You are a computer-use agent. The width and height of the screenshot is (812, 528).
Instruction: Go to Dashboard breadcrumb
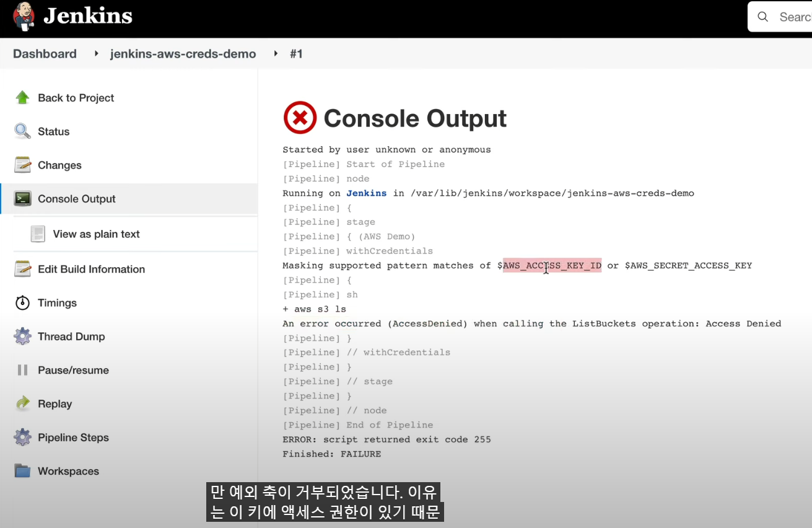45,54
